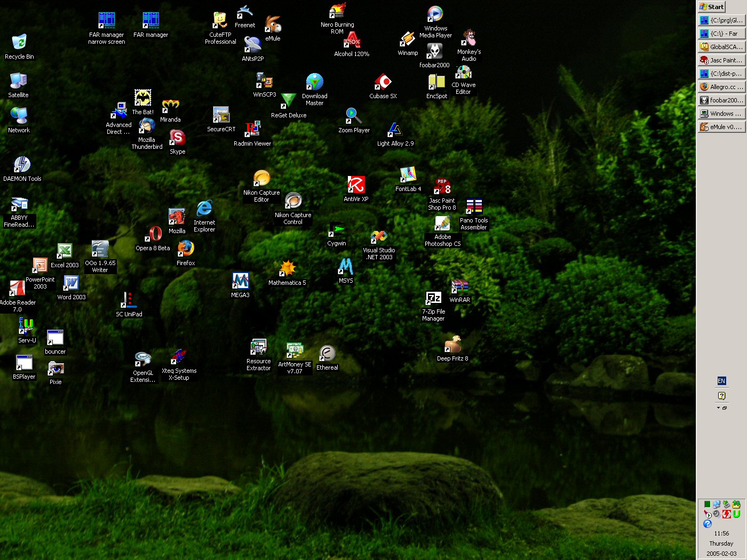Switch to Jasc Paint Shop taskbar window
Image resolution: width=747 pixels, height=560 pixels.
coord(721,60)
